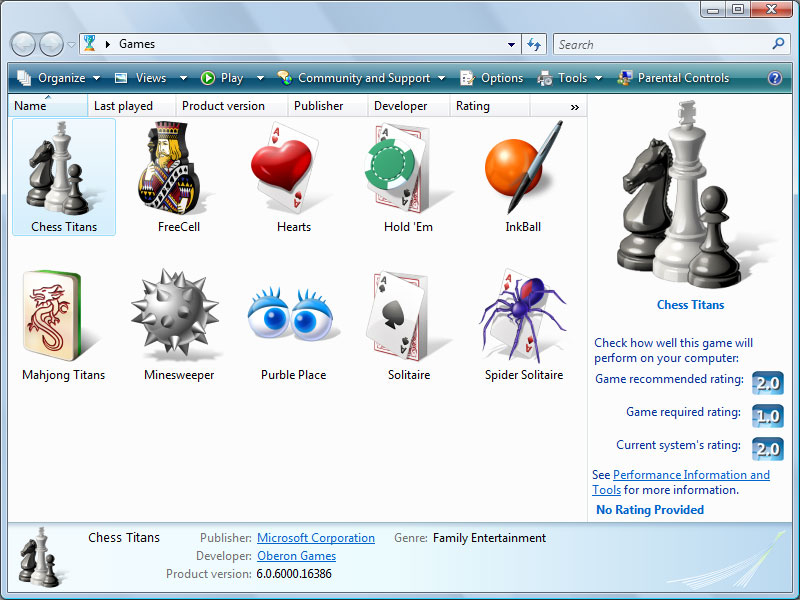Sort by the Rating column header
The width and height of the screenshot is (800, 600).
pos(490,106)
